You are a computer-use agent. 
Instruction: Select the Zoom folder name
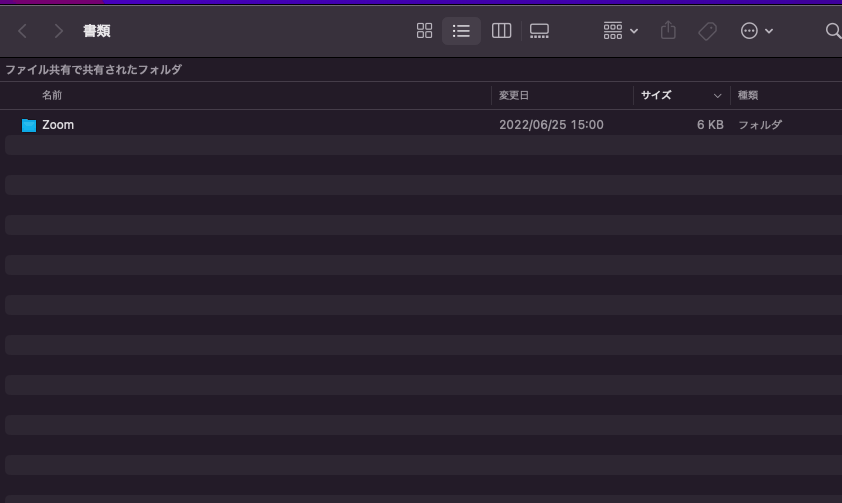58,125
